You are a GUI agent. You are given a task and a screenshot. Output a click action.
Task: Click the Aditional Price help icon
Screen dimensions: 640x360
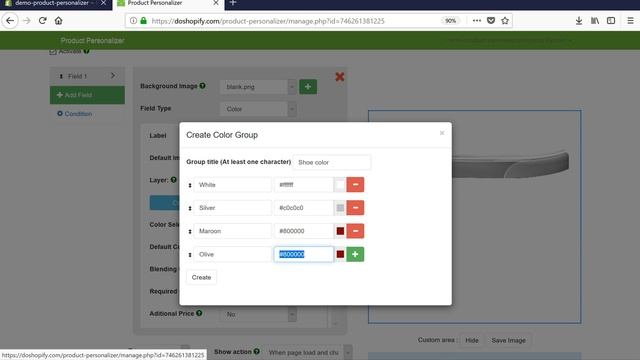(x=199, y=313)
